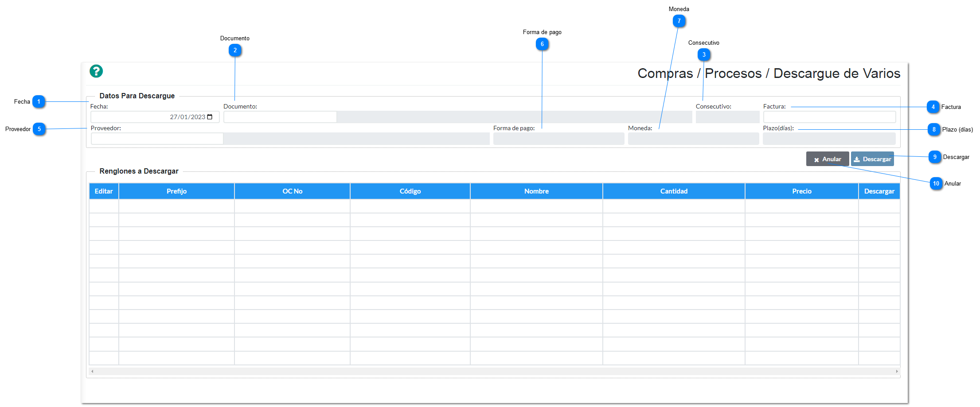Click the horizontal scrollbar under the table
The image size is (980, 407).
click(494, 371)
